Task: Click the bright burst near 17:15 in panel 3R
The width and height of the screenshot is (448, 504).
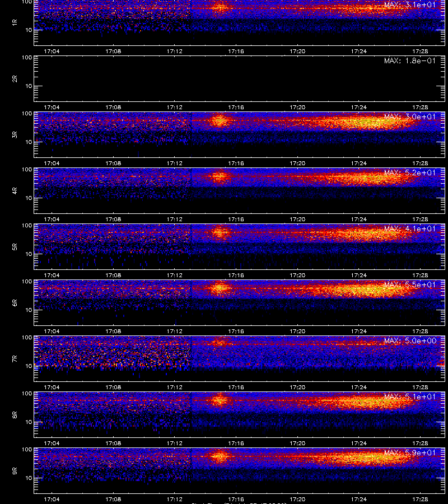Action: click(x=219, y=121)
